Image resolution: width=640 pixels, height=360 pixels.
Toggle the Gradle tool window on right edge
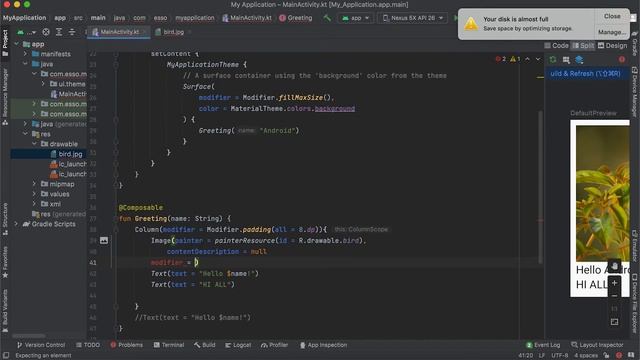point(635,43)
